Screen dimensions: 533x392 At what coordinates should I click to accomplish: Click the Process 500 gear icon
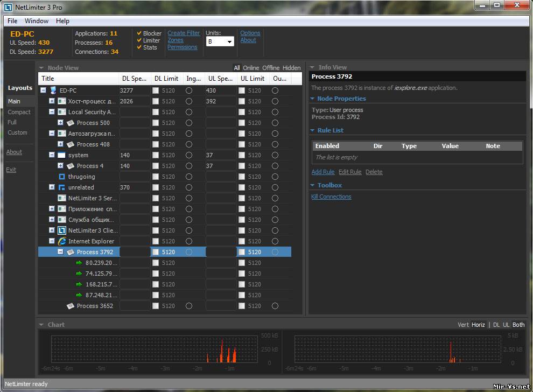click(71, 123)
